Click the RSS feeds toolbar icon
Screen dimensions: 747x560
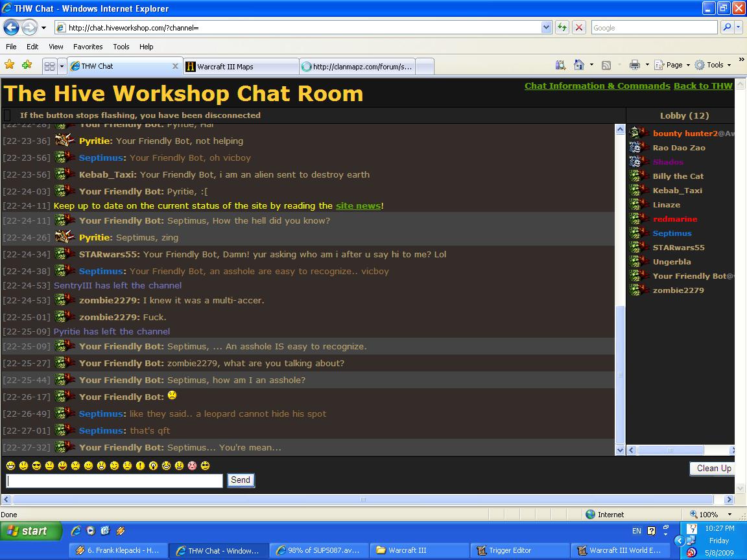click(x=606, y=65)
